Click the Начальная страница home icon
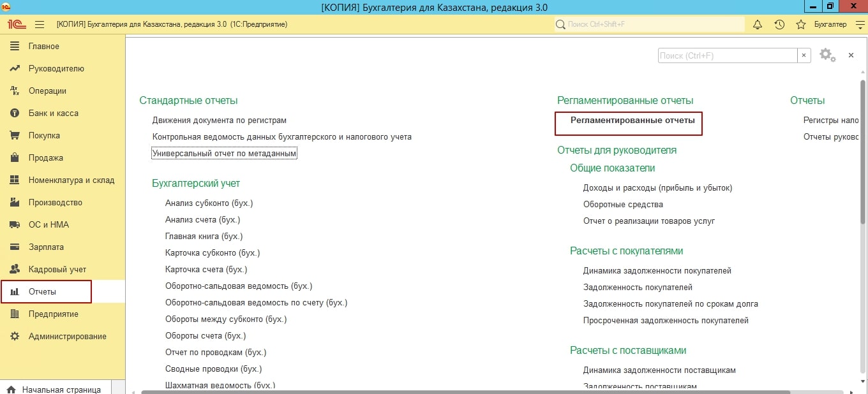The image size is (868, 394). 11,389
